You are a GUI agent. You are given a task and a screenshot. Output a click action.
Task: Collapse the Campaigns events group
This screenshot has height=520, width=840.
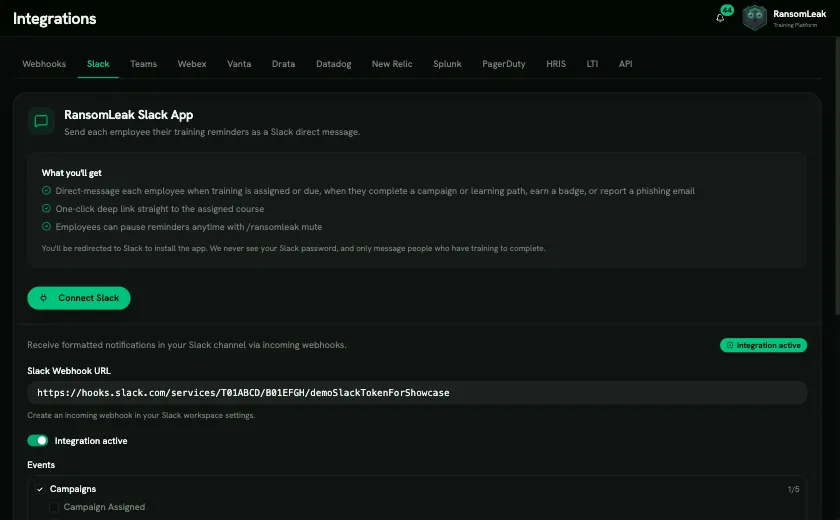40,489
